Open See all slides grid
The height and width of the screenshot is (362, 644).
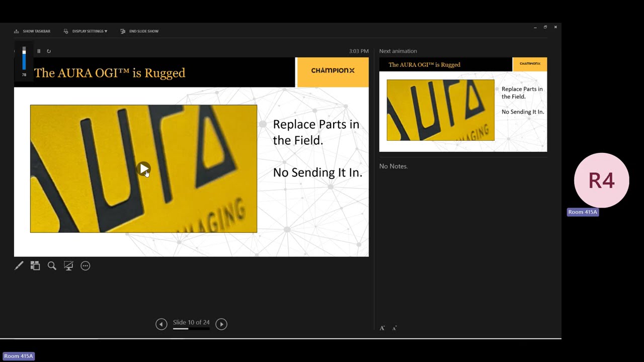35,265
